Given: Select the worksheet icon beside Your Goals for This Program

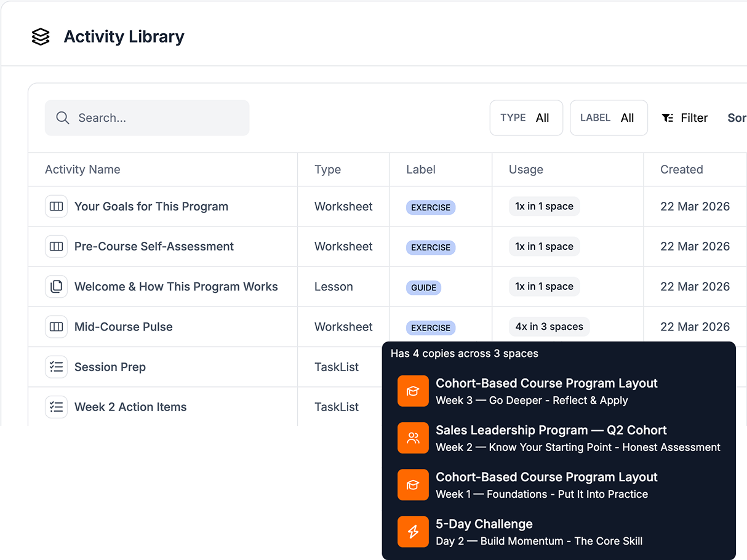Looking at the screenshot, I should (x=56, y=206).
